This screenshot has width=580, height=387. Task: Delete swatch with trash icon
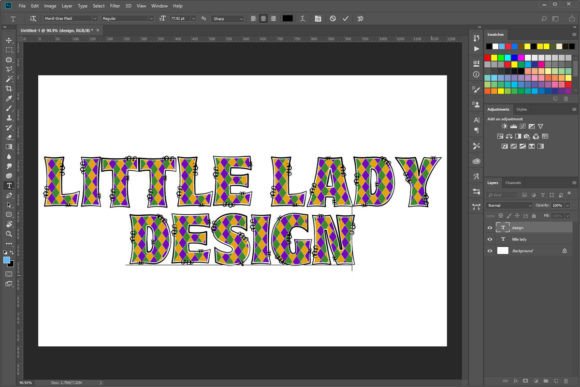point(566,99)
